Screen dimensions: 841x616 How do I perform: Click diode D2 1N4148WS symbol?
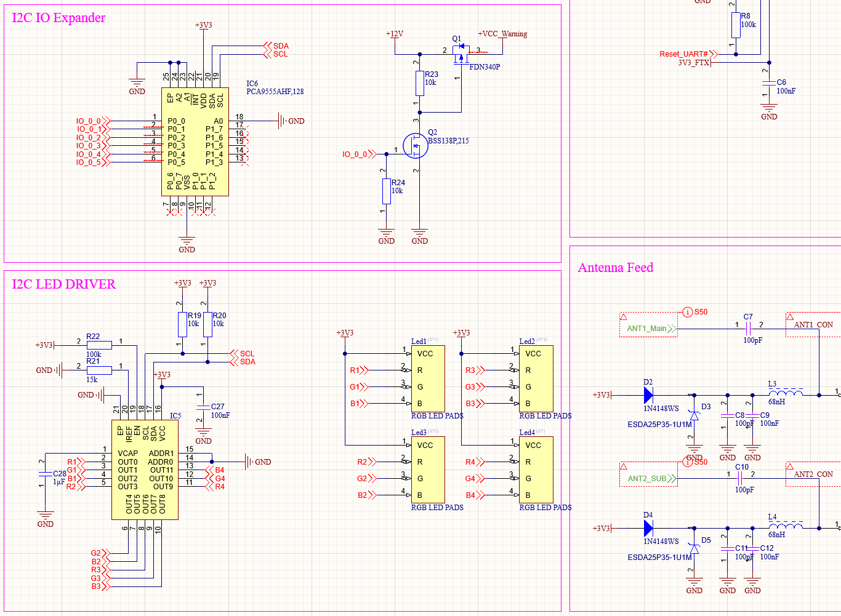point(648,395)
